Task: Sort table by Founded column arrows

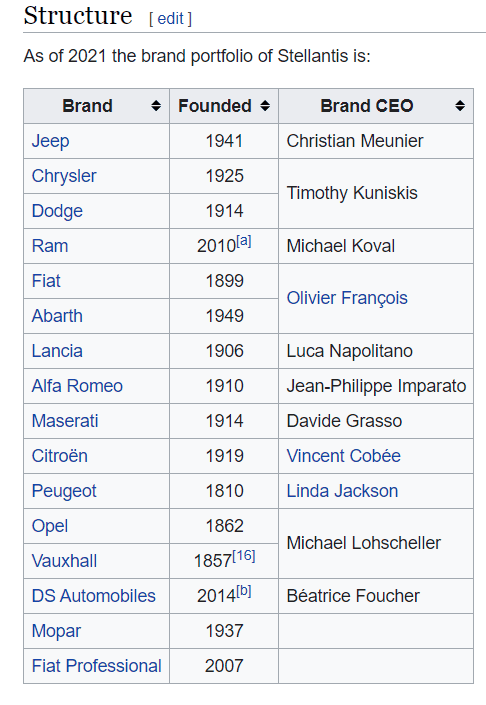Action: [x=265, y=106]
